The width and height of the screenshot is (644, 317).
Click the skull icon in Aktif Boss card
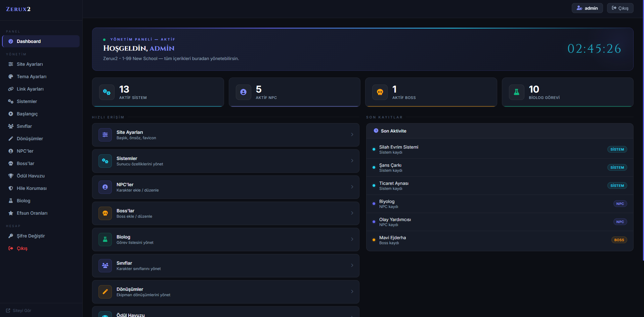[x=380, y=92]
